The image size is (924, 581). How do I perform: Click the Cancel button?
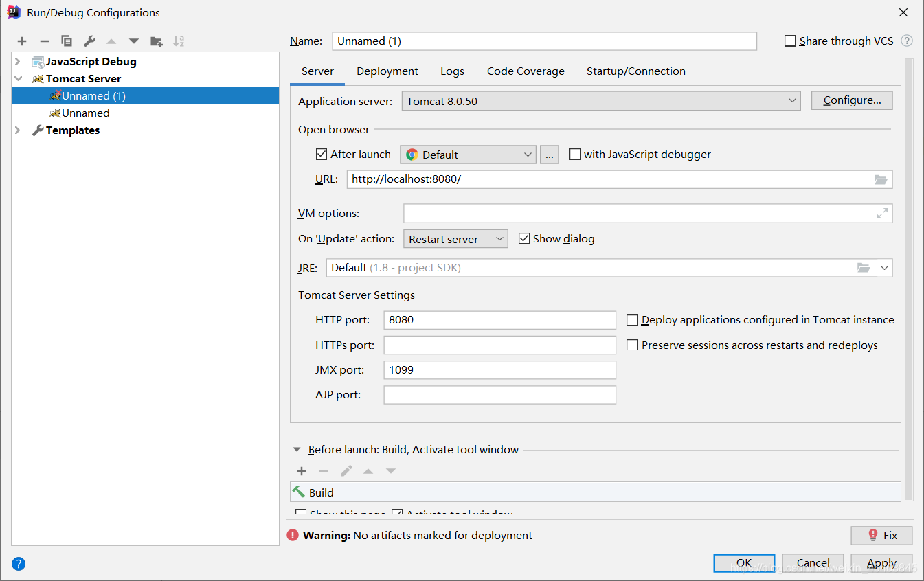tap(813, 563)
